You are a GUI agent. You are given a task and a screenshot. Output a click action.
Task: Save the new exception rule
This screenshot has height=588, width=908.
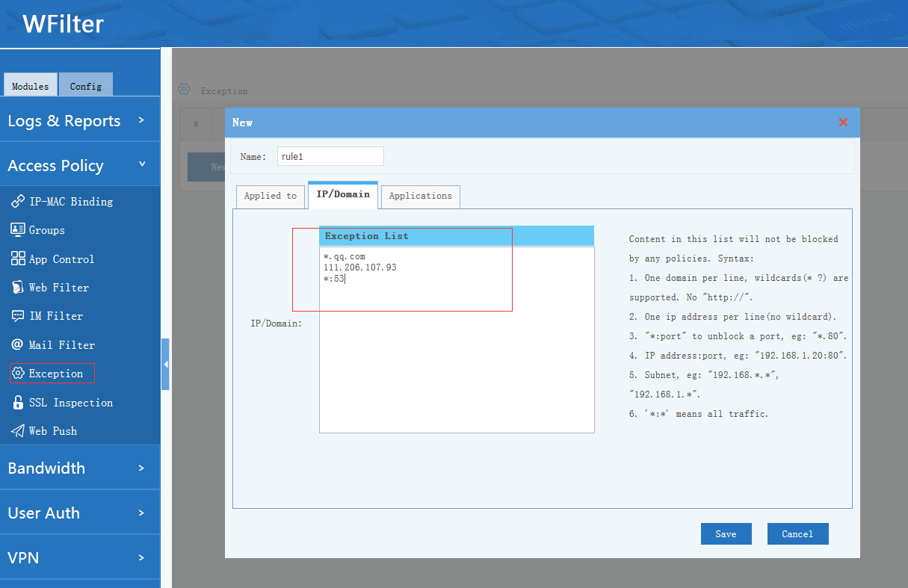point(726,533)
